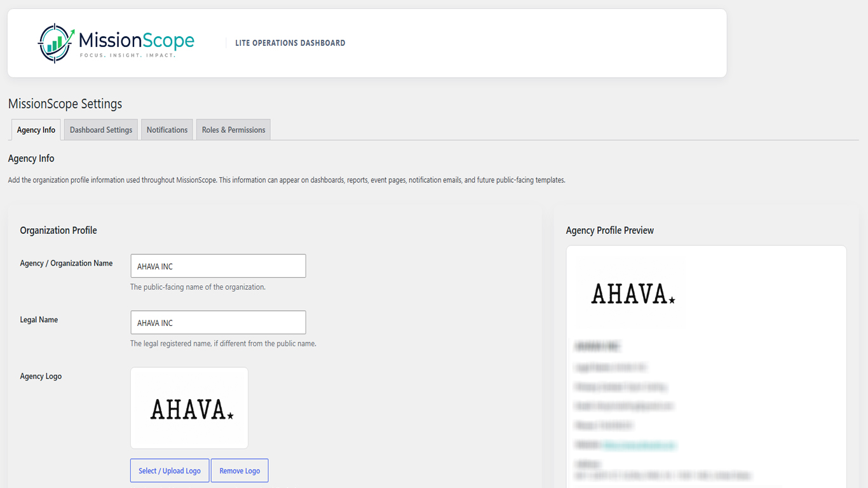Click the 'legal registered name' hint text
The height and width of the screenshot is (488, 868).
tap(223, 344)
